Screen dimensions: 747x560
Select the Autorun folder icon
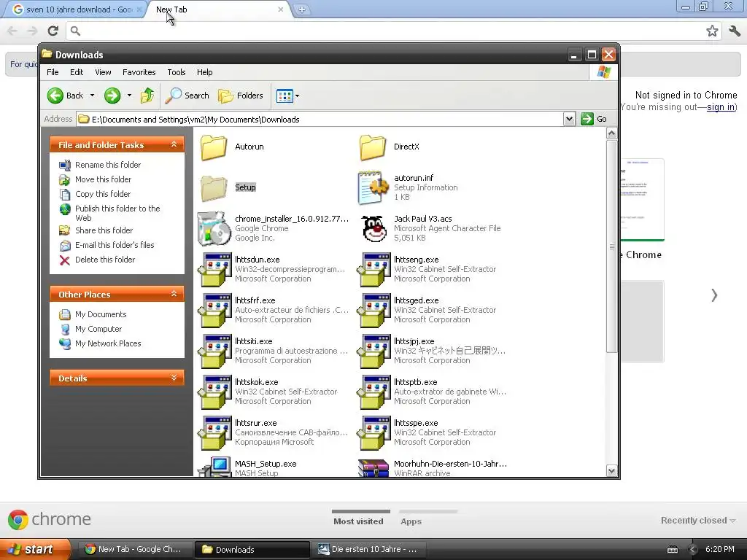pyautogui.click(x=214, y=147)
